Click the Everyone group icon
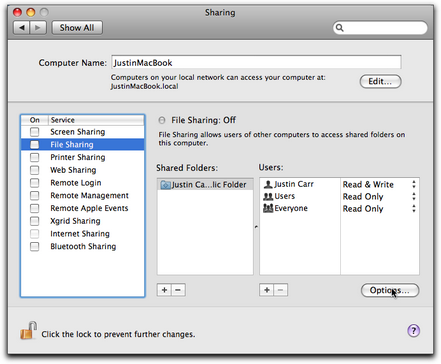This screenshot has height=364, width=441. (268, 208)
